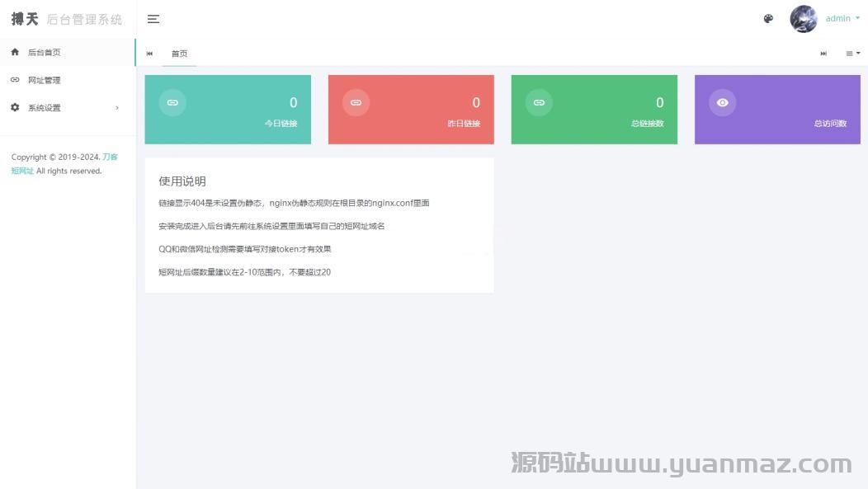Click the link icon in 总链接数 card
Image resolution: width=868 pixels, height=489 pixels.
(539, 102)
